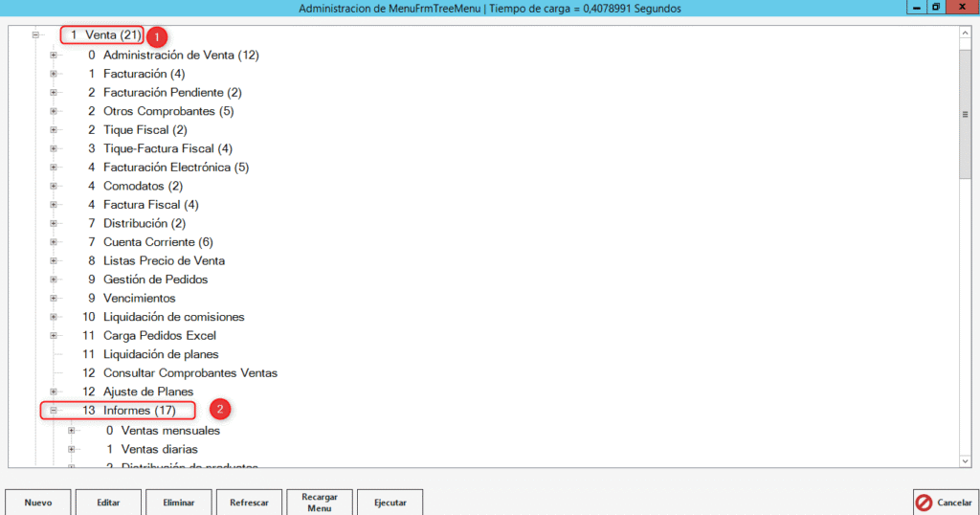Click the red badge numbered 1
Viewport: 980px width, 515px height.
pos(158,36)
